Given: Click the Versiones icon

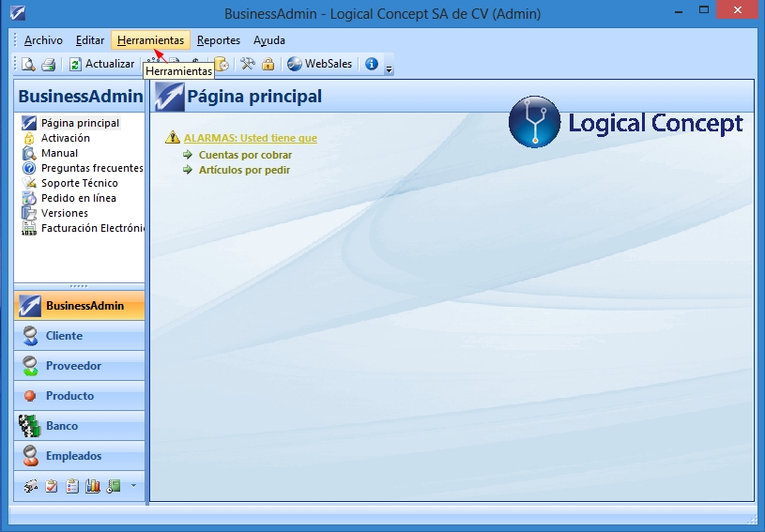Looking at the screenshot, I should 29,214.
